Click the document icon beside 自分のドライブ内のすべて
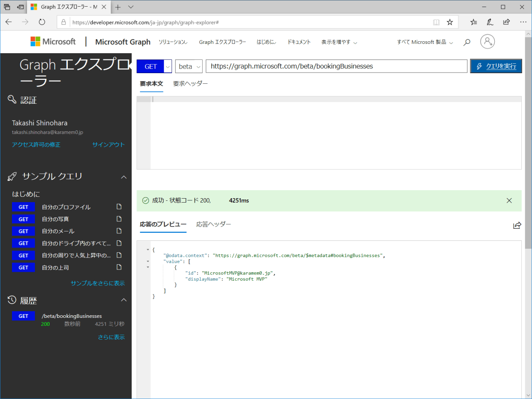Viewport: 532px width, 399px height. 119,243
